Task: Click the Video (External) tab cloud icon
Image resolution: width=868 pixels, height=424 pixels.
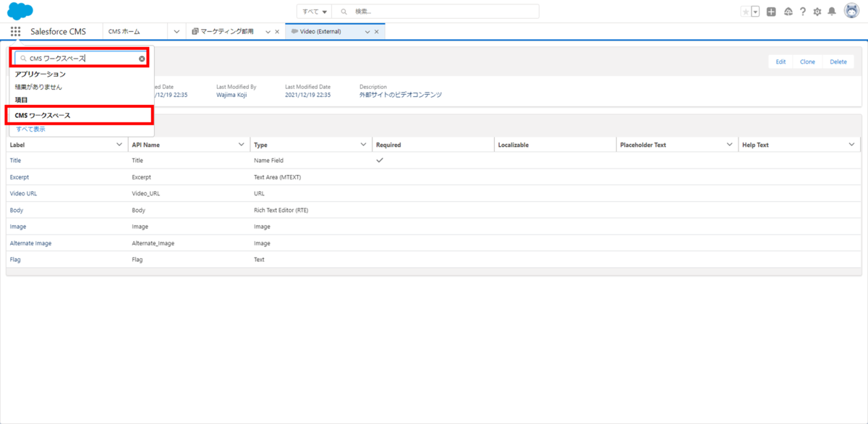Action: 294,32
